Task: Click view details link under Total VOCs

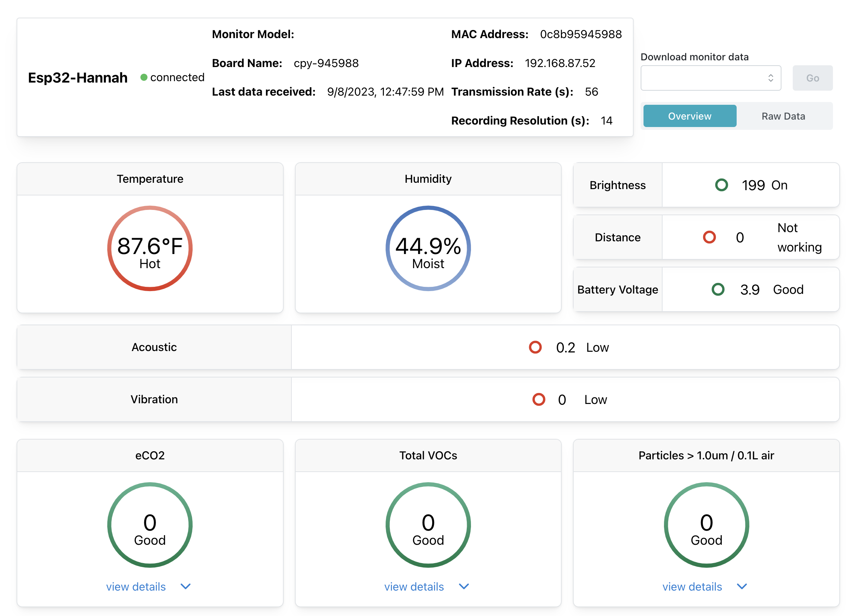Action: [414, 586]
